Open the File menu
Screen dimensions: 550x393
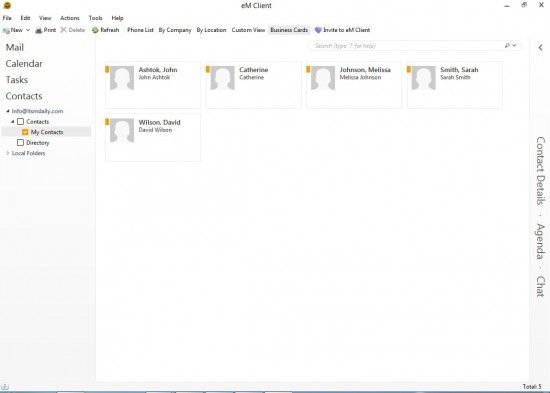click(x=7, y=18)
